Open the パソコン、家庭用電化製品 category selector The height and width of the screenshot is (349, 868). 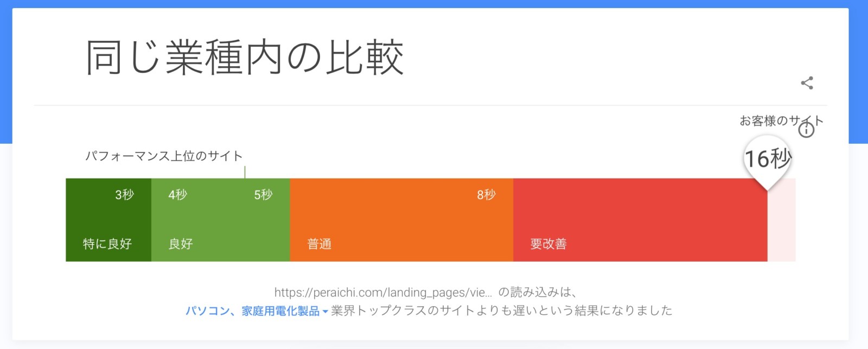(253, 311)
